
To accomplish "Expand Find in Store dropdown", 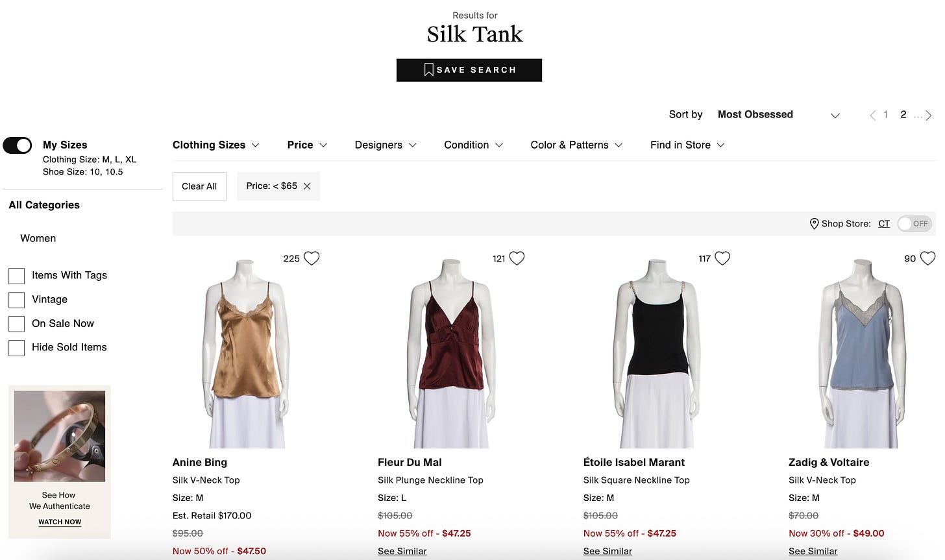I will click(687, 145).
